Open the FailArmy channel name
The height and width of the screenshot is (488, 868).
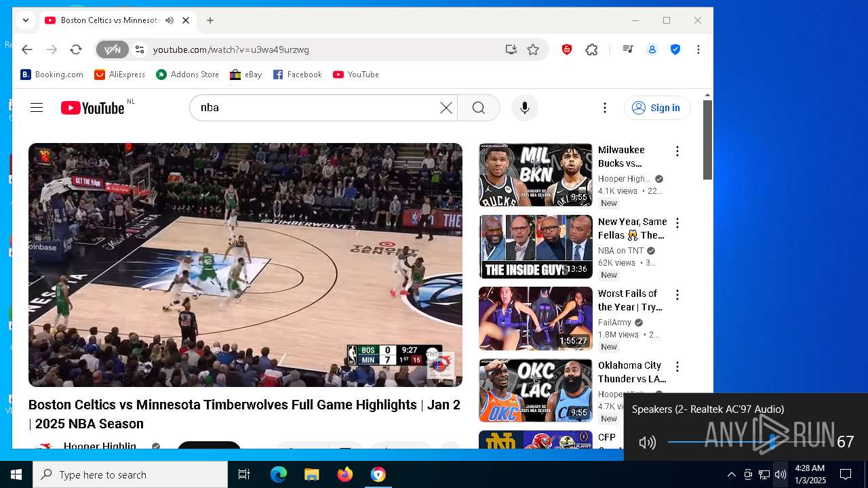click(x=614, y=323)
